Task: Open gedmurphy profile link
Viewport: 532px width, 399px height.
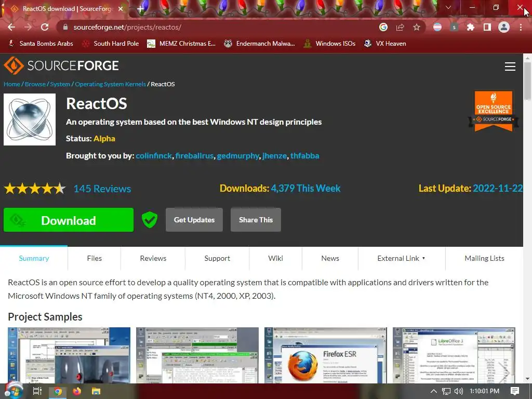Action: coord(238,156)
